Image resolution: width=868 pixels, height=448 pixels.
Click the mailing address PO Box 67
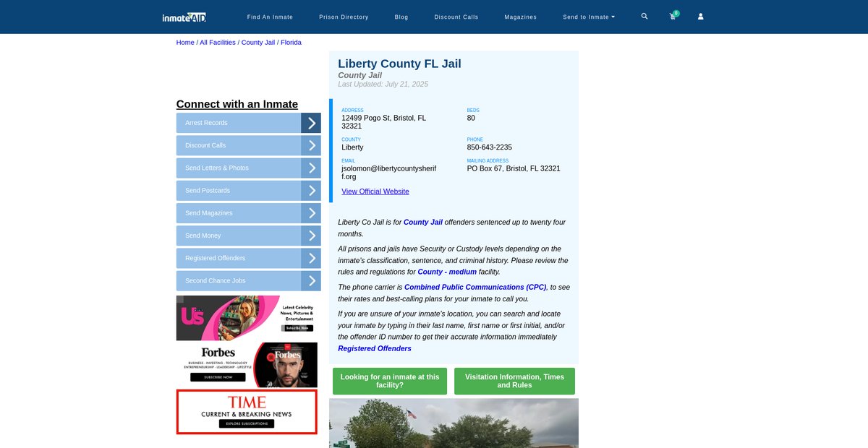pyautogui.click(x=514, y=168)
